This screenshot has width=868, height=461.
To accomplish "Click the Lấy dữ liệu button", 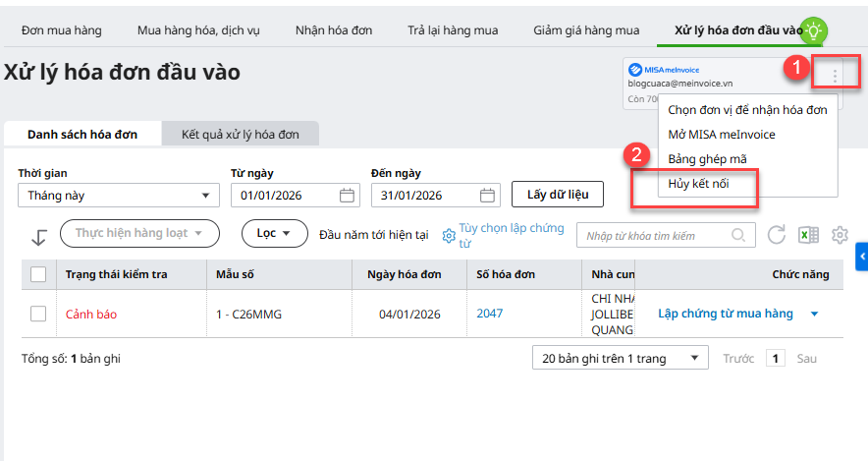I will (558, 194).
